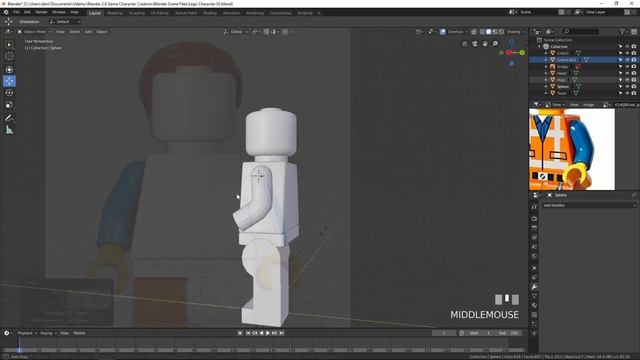Expand the Sphere object in outliner
This screenshot has height=360, width=640.
[546, 87]
